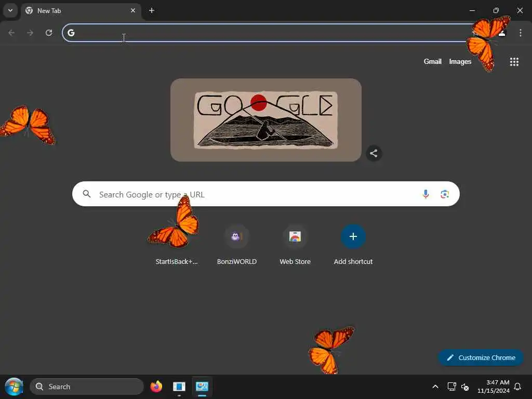Image resolution: width=532 pixels, height=399 pixels.
Task: Open the Web Store shortcut
Action: pyautogui.click(x=295, y=244)
